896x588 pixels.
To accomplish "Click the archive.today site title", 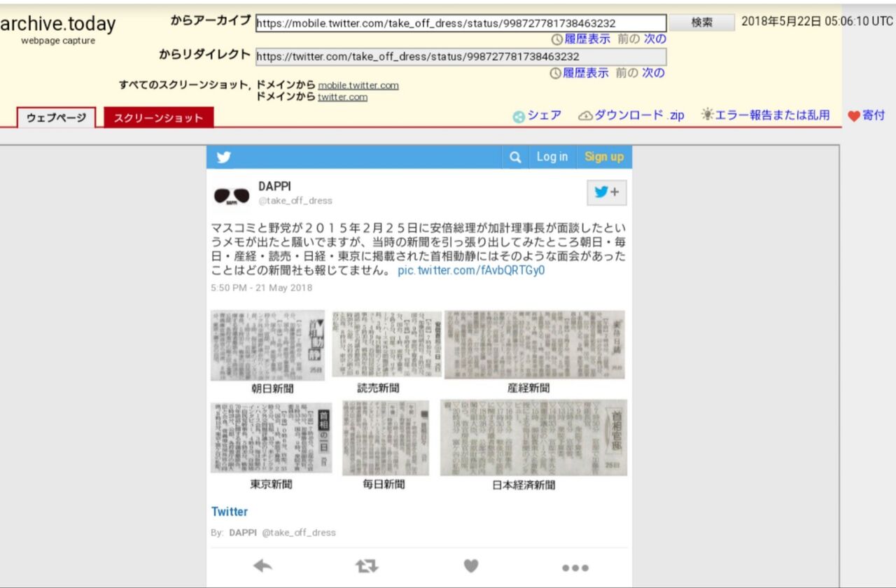I will [57, 24].
